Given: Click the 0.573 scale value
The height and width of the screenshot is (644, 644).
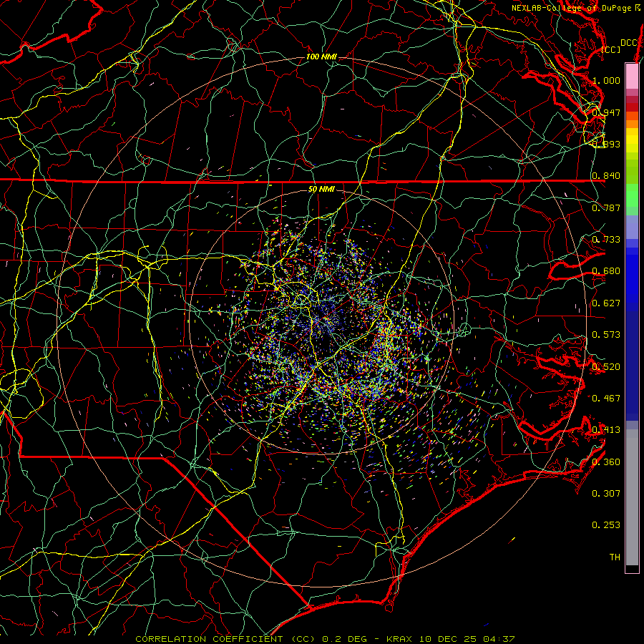Looking at the screenshot, I should (x=606, y=335).
